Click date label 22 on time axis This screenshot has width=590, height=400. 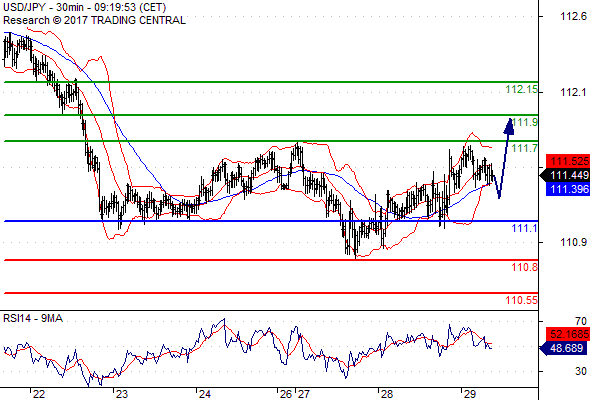[x=39, y=394]
